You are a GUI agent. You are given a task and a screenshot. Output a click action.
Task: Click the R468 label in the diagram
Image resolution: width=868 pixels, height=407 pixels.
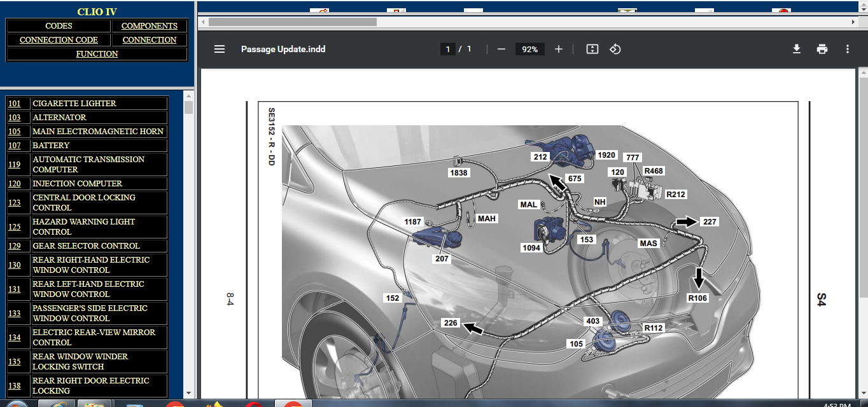[654, 171]
